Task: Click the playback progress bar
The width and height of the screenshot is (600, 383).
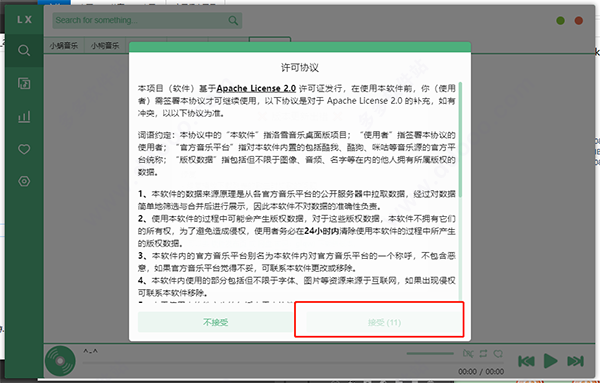Action: click(293, 362)
